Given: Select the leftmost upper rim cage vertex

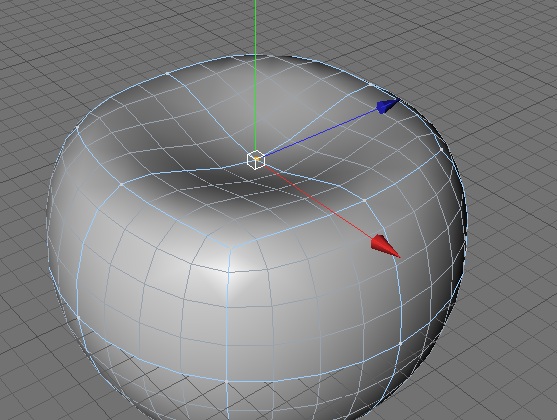Looking at the screenshot, I should (x=78, y=126).
